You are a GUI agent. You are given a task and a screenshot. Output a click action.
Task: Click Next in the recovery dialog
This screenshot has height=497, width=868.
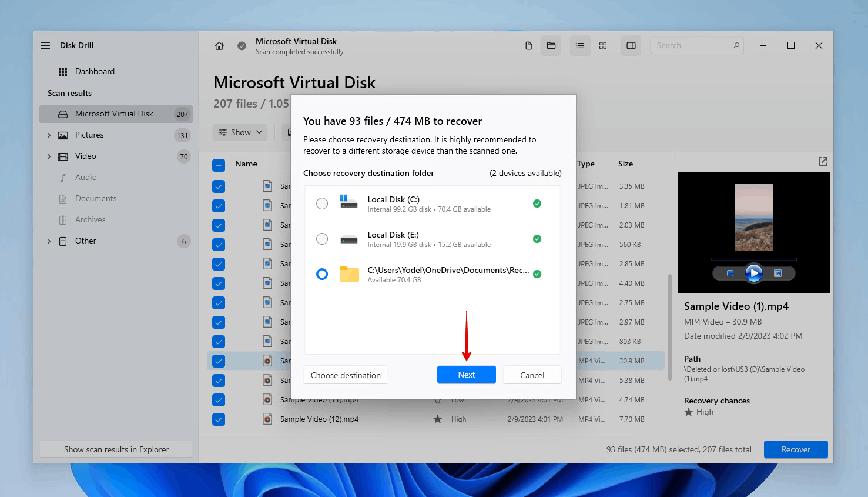[x=467, y=375]
